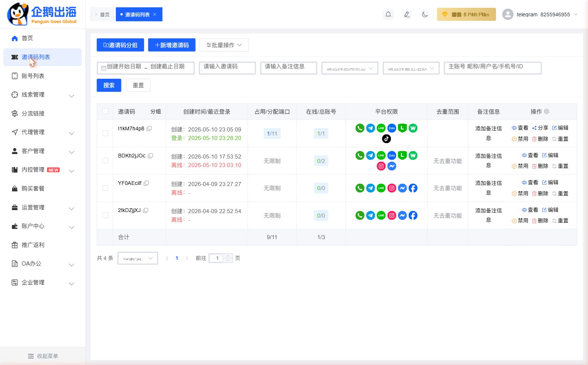Switch to the 首页 tab

coord(103,14)
